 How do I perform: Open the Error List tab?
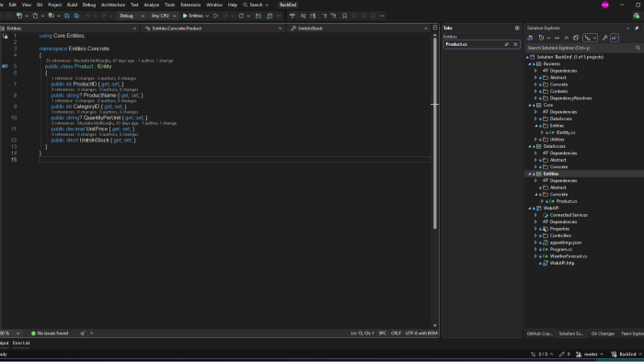[x=21, y=343]
